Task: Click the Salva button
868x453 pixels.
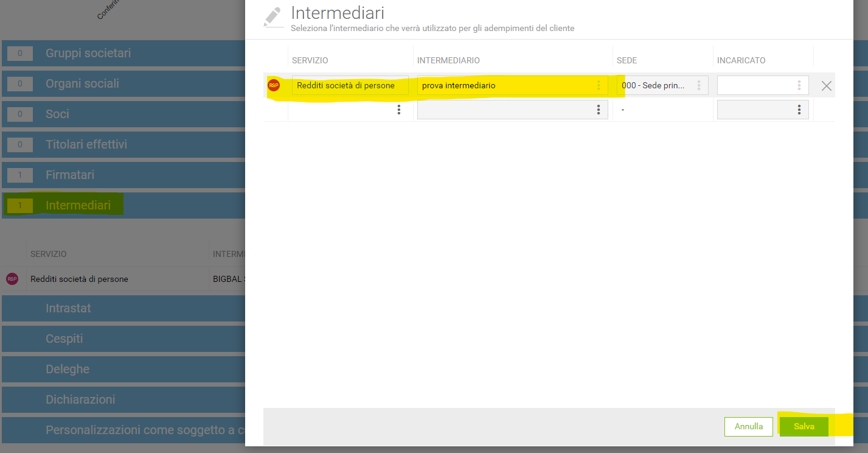Action: [x=804, y=427]
